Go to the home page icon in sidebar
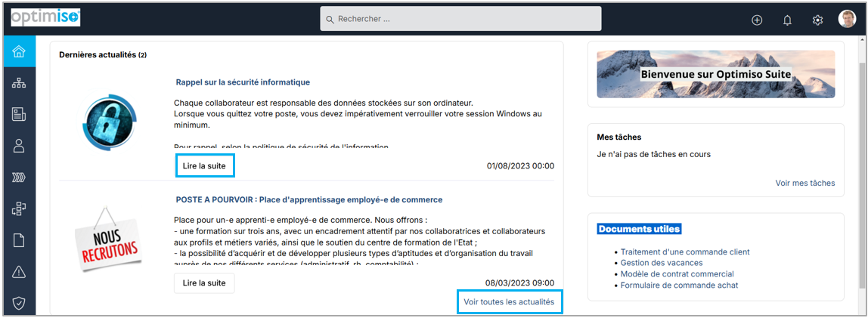The image size is (868, 318). pos(19,52)
